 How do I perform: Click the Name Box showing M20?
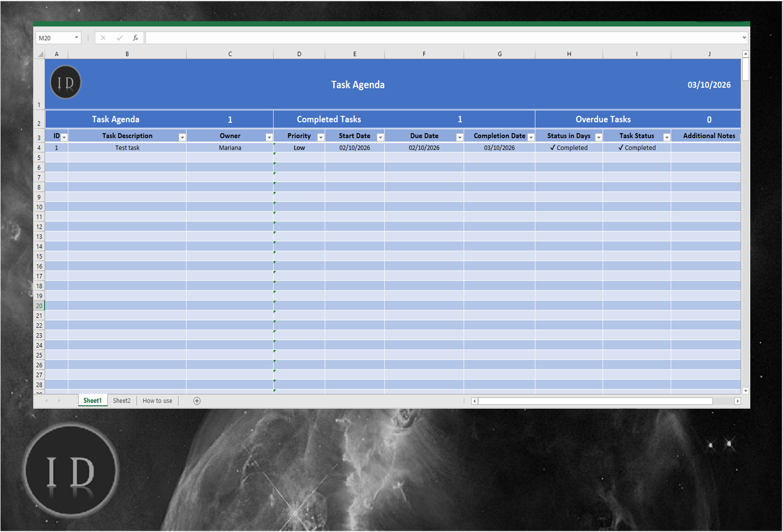(55, 38)
